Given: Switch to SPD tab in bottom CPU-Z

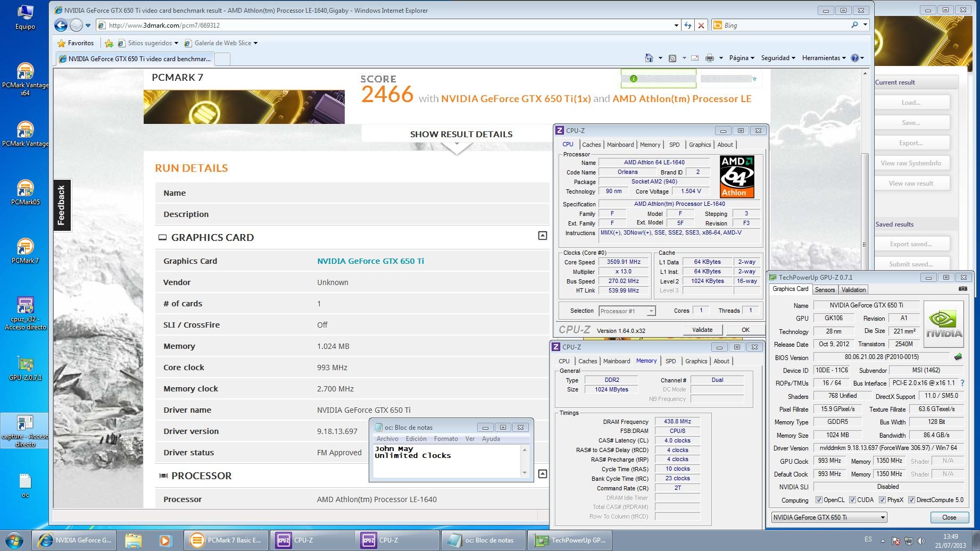Looking at the screenshot, I should click(x=670, y=361).
